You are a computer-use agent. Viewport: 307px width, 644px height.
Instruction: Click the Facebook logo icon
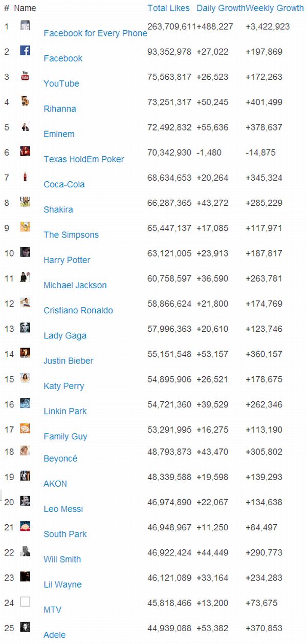point(25,51)
